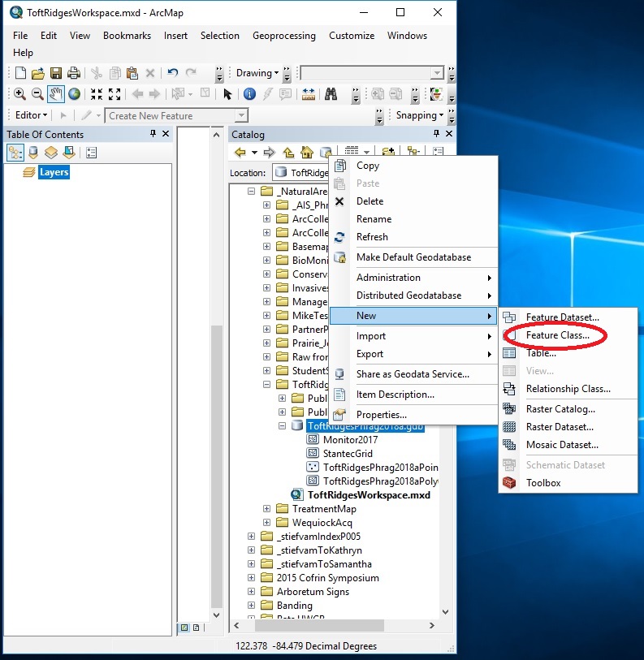Click Connect To Folder icon in Catalog

click(388, 151)
